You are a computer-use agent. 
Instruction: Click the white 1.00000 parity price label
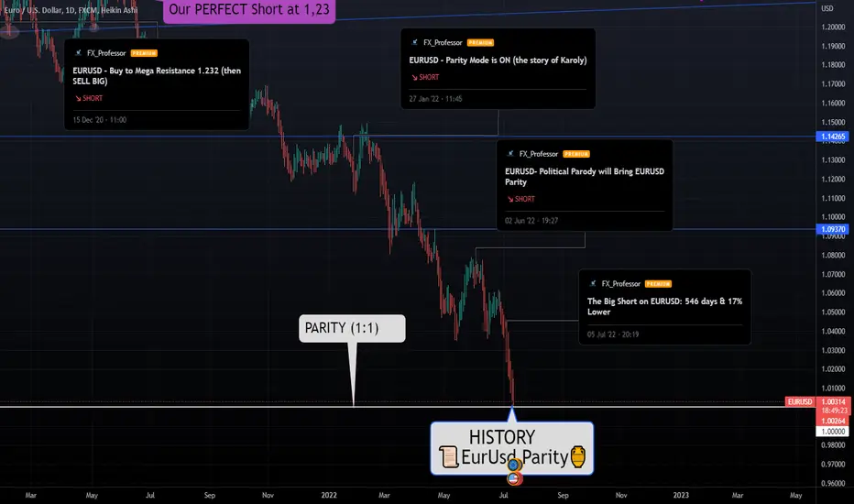point(833,432)
